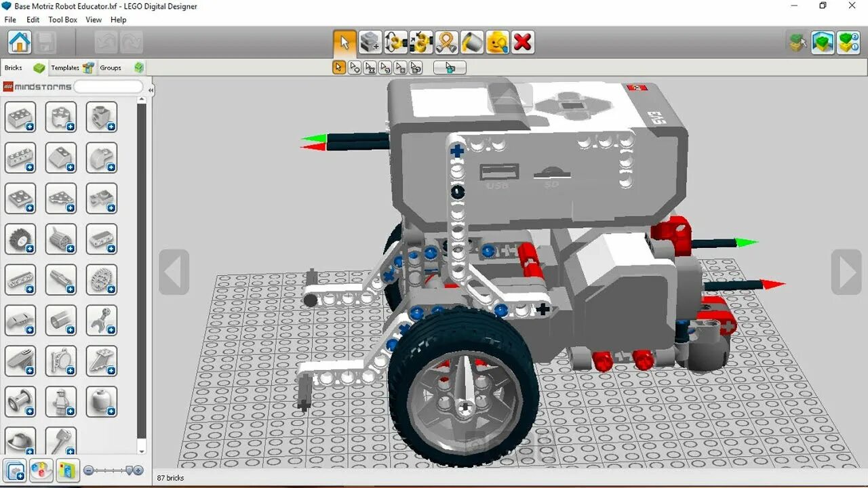The image size is (868, 488).
Task: Switch to Building Guide mode icon
Action: click(848, 42)
